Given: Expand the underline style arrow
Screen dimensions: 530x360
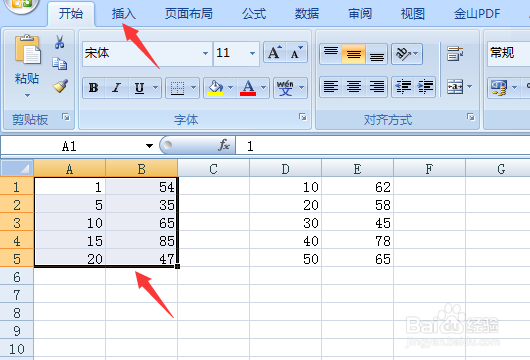Looking at the screenshot, I should (155, 88).
